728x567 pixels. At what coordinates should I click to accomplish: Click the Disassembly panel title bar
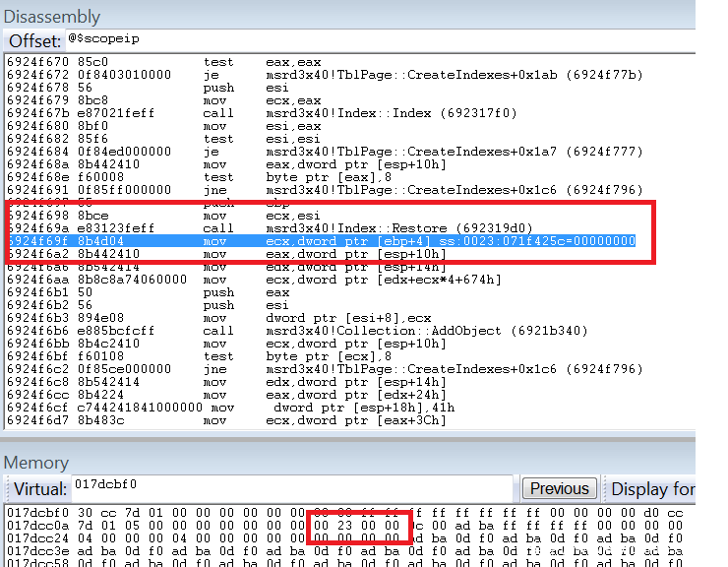(344, 16)
